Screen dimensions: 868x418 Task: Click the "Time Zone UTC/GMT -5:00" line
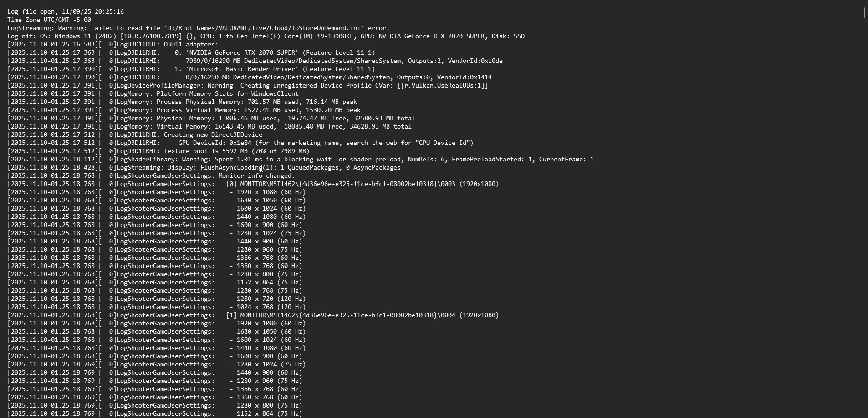coord(49,20)
